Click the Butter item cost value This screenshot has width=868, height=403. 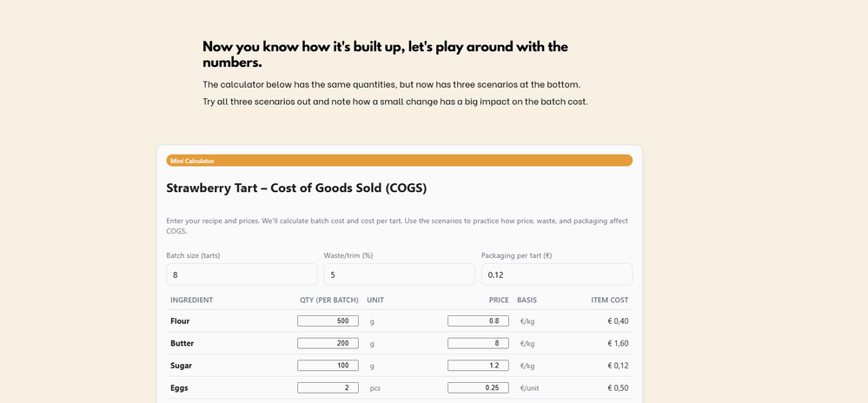618,344
